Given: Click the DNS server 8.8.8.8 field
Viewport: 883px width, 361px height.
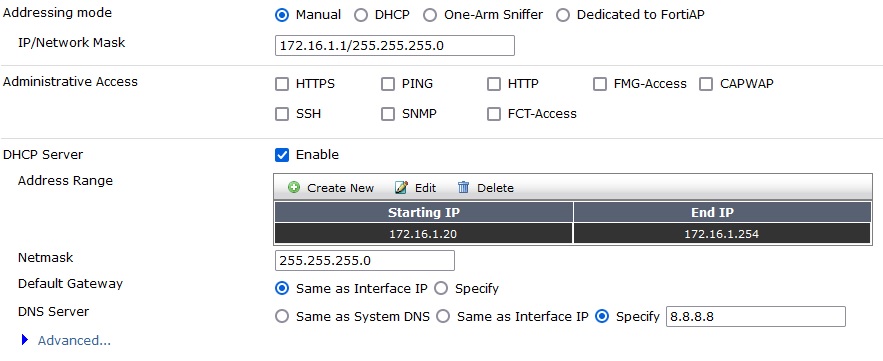Looking at the screenshot, I should tap(756, 317).
